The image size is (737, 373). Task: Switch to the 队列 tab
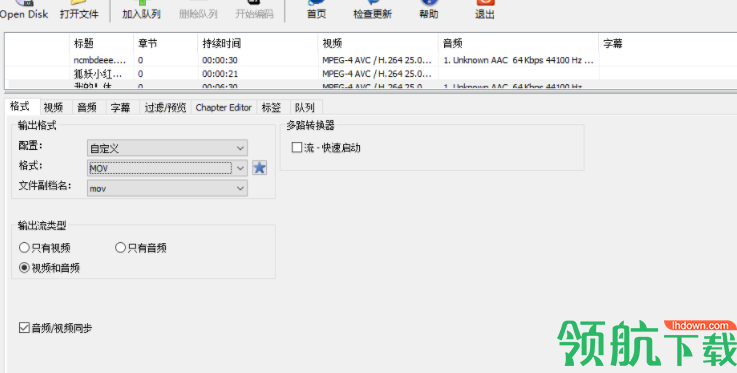tap(305, 108)
